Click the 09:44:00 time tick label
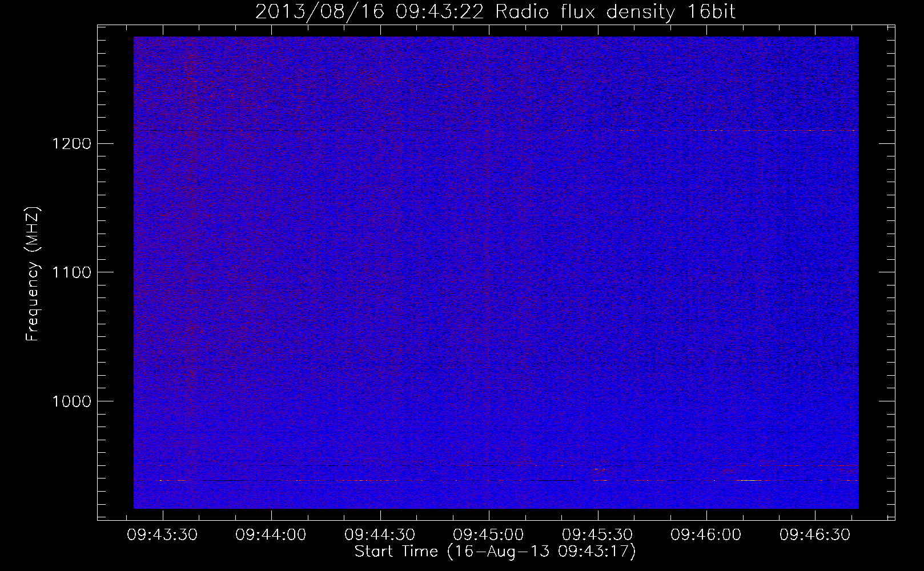This screenshot has height=571, width=924. click(x=271, y=535)
